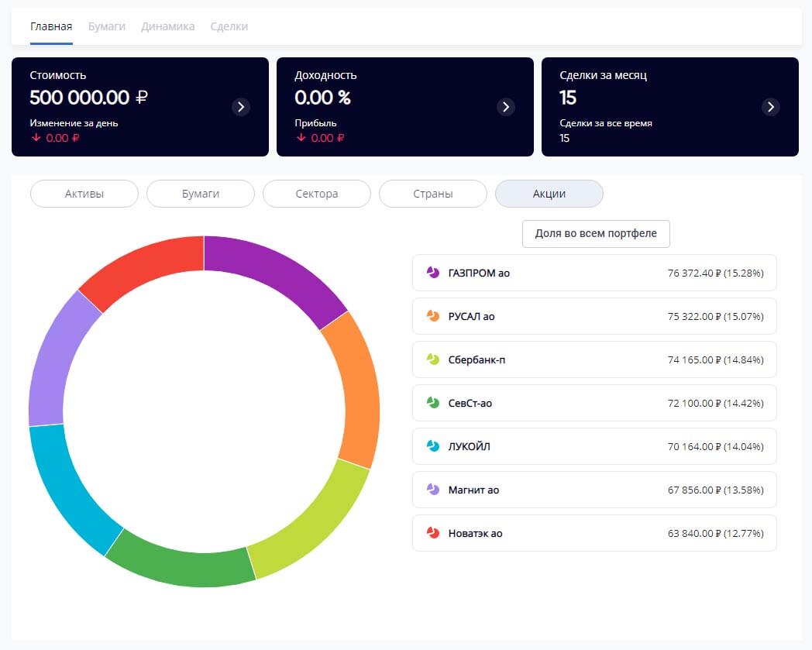The height and width of the screenshot is (650, 812).
Task: Click the Изменение за день label
Action: (74, 123)
